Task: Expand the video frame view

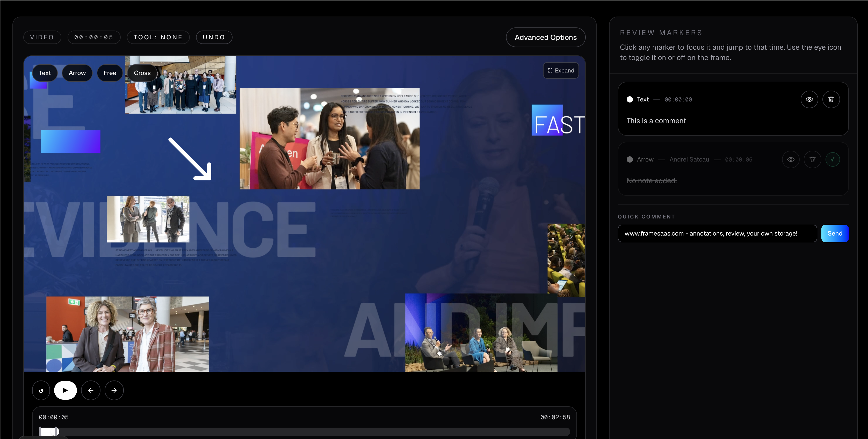Action: pos(560,70)
